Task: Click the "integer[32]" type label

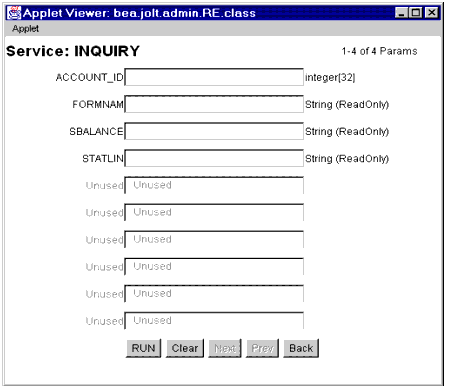Action: pos(330,78)
